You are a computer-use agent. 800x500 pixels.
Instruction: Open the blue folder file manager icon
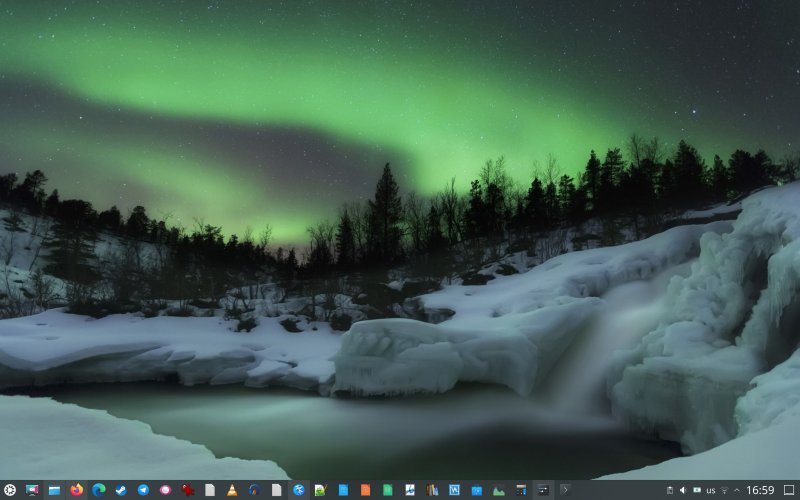point(54,490)
